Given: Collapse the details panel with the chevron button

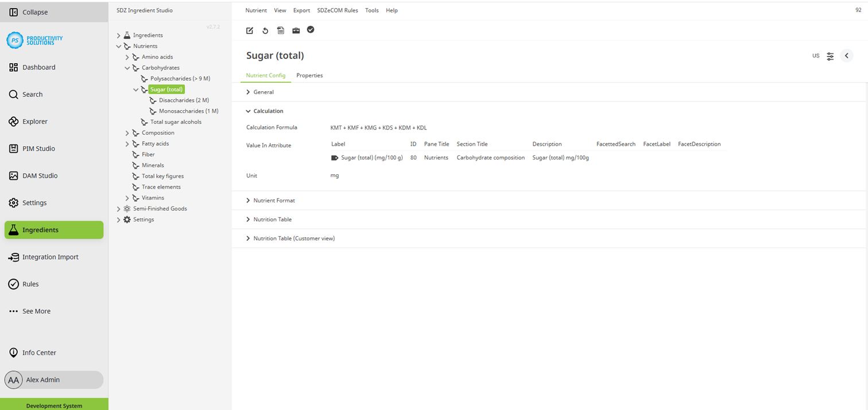Looking at the screenshot, I should [847, 56].
